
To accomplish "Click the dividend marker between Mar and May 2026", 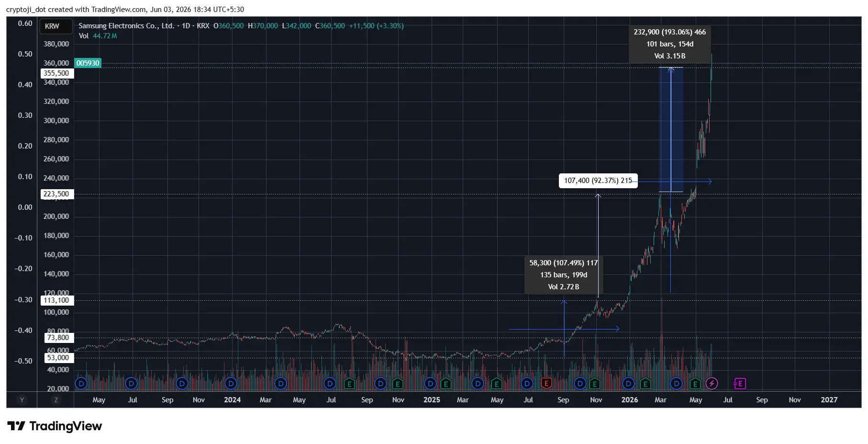I will pyautogui.click(x=676, y=384).
